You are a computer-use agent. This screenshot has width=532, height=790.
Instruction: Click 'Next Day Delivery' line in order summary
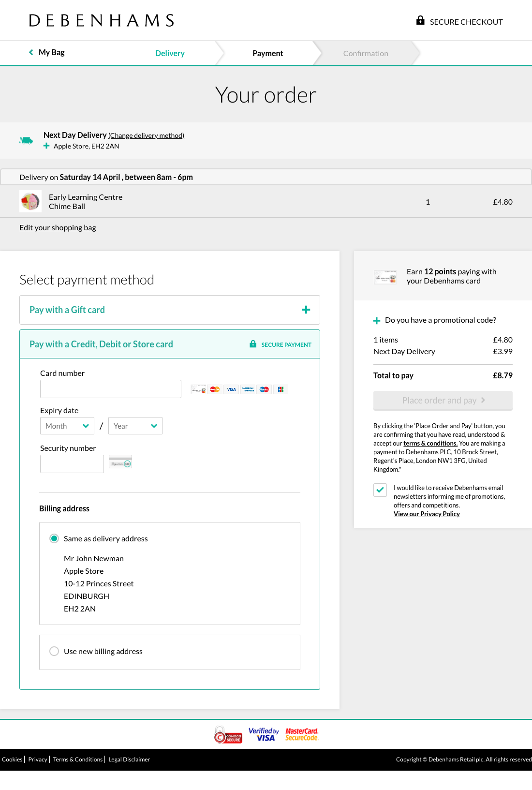(x=404, y=351)
